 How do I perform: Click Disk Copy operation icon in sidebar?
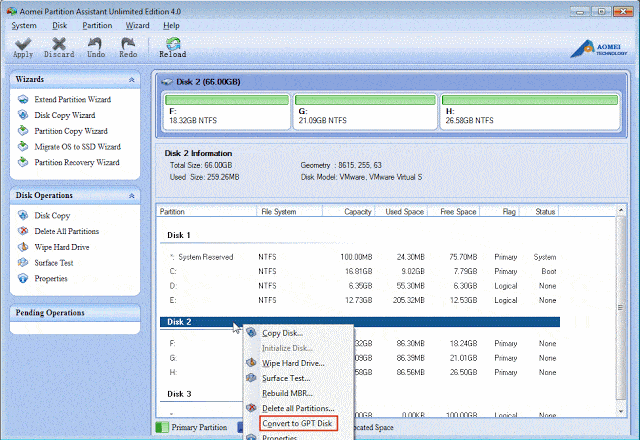click(23, 215)
